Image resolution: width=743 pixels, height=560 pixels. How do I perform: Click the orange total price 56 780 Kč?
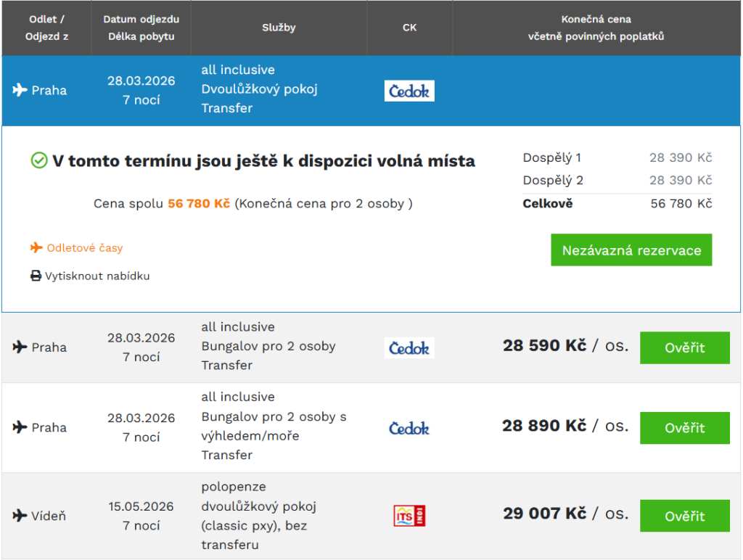[199, 204]
